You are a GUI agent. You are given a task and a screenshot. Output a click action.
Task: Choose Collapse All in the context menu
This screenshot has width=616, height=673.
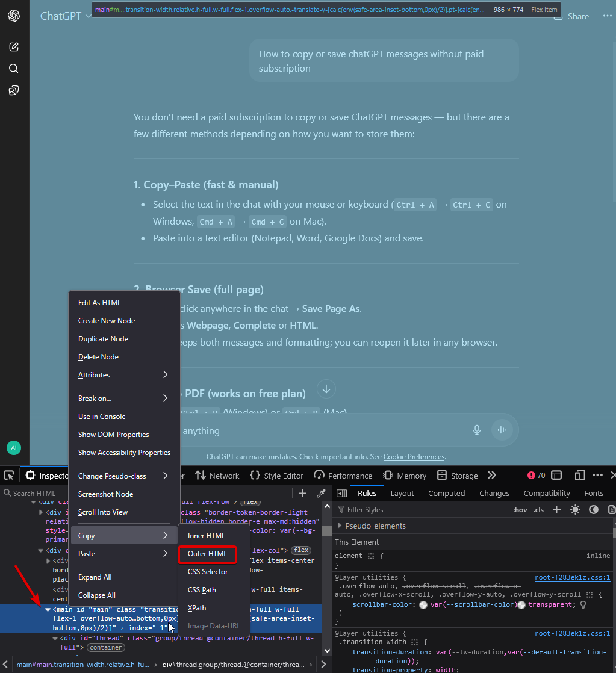point(123,595)
